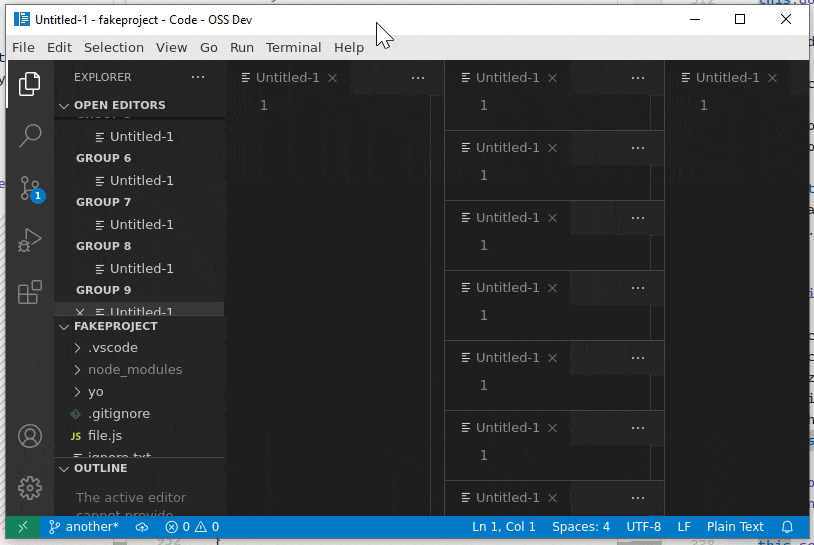The height and width of the screenshot is (545, 814).
Task: Open the Explorer view in activity bar
Action: pos(30,84)
